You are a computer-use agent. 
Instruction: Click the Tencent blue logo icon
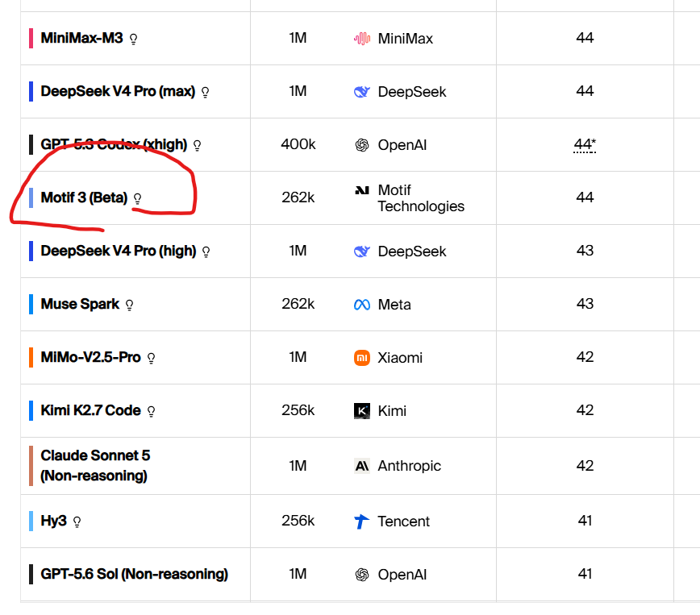coord(361,522)
